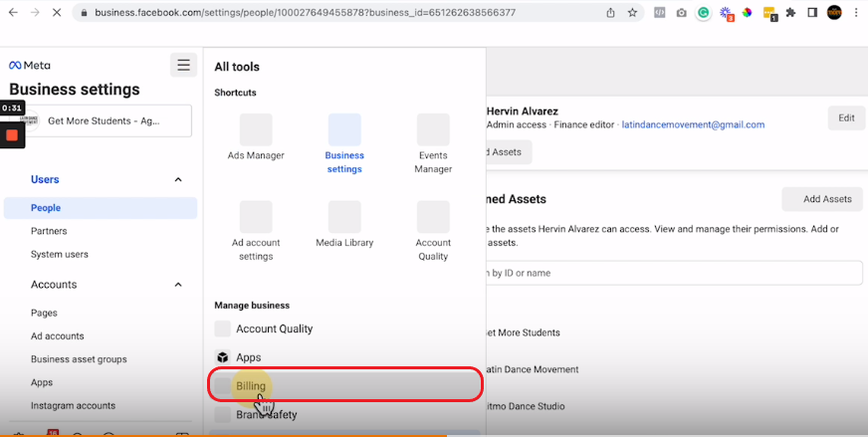Click the Accounts section heading
This screenshot has height=437, width=868.
click(54, 285)
